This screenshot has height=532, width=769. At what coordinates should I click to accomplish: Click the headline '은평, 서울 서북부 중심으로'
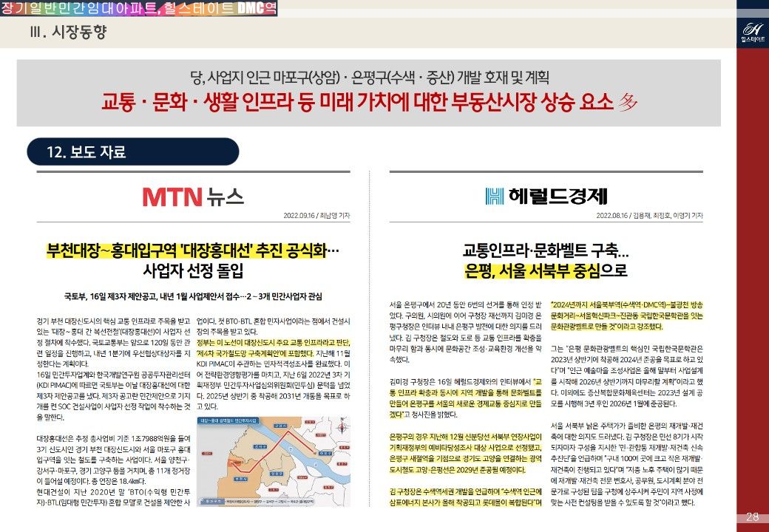[546, 270]
